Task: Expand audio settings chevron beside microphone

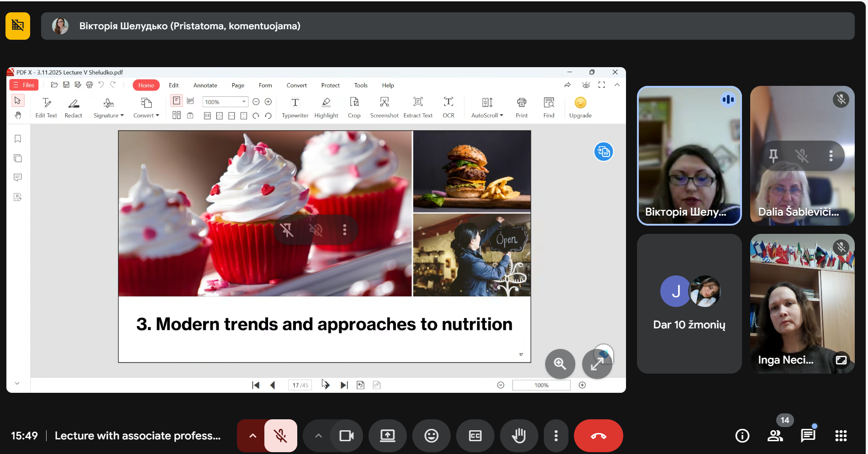Action: pos(253,436)
